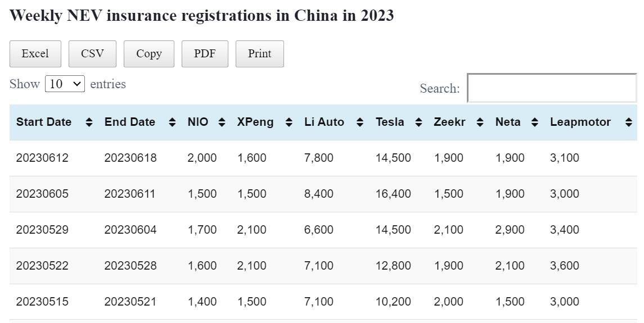This screenshot has height=323, width=644.
Task: Copy the table data to clipboard
Action: point(149,54)
